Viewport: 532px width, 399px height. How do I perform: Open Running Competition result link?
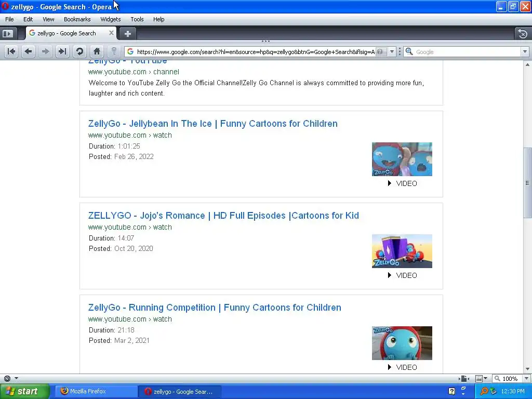[215, 308]
